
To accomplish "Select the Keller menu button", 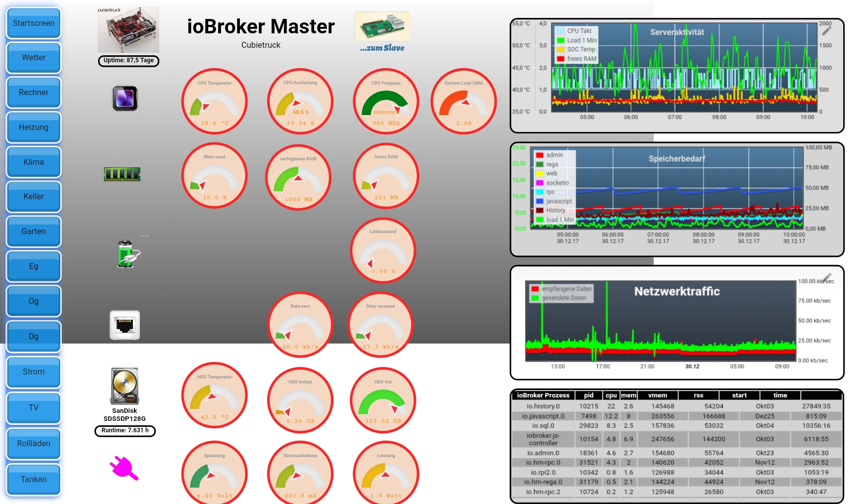I will (x=33, y=197).
